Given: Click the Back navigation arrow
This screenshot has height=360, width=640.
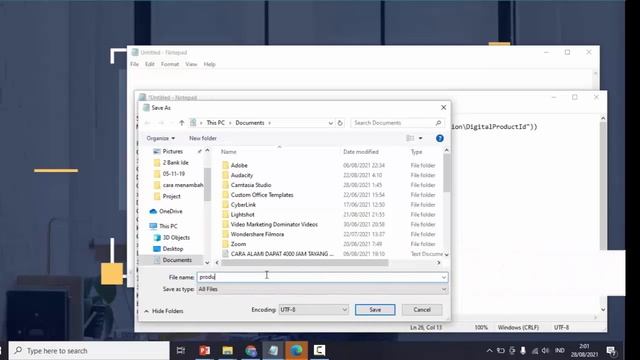Looking at the screenshot, I should 147,123.
